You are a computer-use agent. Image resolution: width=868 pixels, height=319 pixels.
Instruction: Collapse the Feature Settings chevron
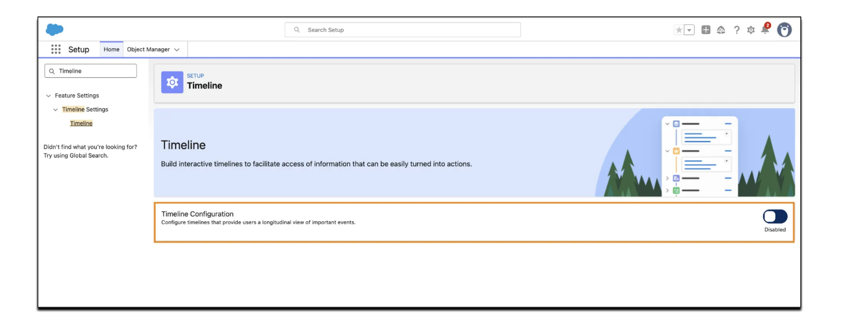click(48, 95)
